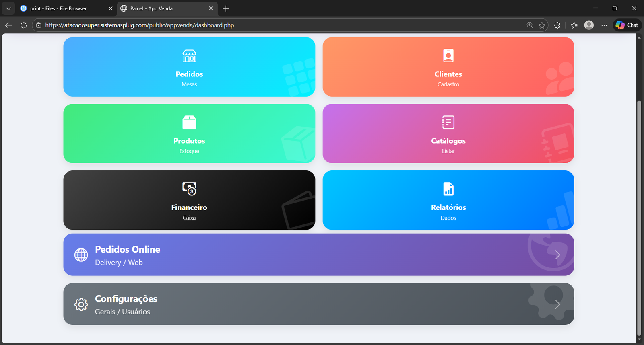
Task: Open Copilot Chat in browser toolbar
Action: (627, 25)
